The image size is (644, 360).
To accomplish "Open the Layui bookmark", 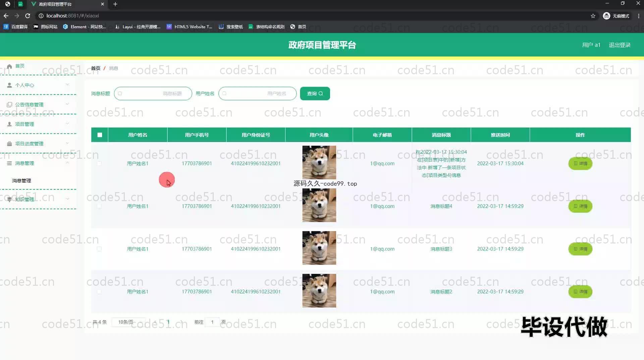I will (138, 27).
